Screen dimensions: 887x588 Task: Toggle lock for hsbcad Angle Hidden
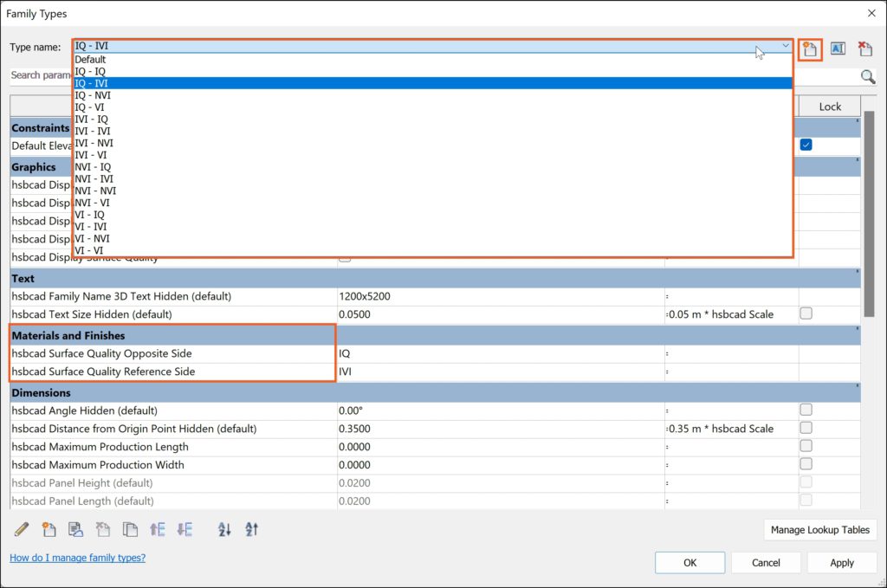[806, 410]
